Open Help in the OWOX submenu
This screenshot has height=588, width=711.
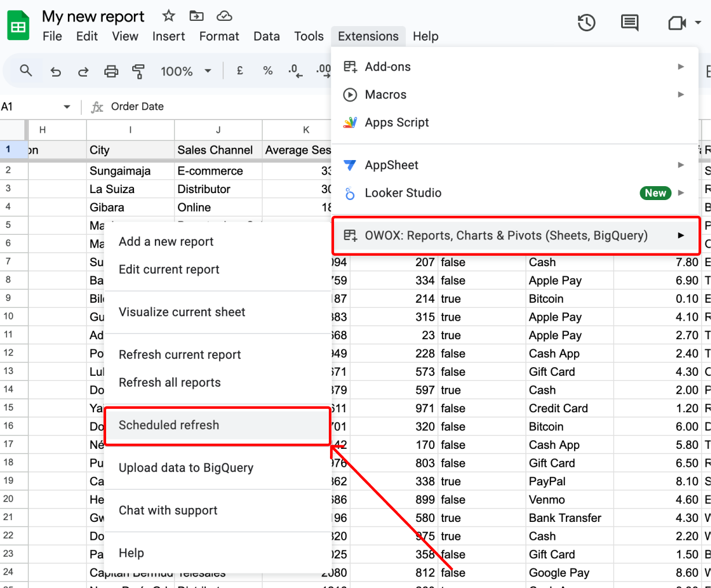pos(217,553)
